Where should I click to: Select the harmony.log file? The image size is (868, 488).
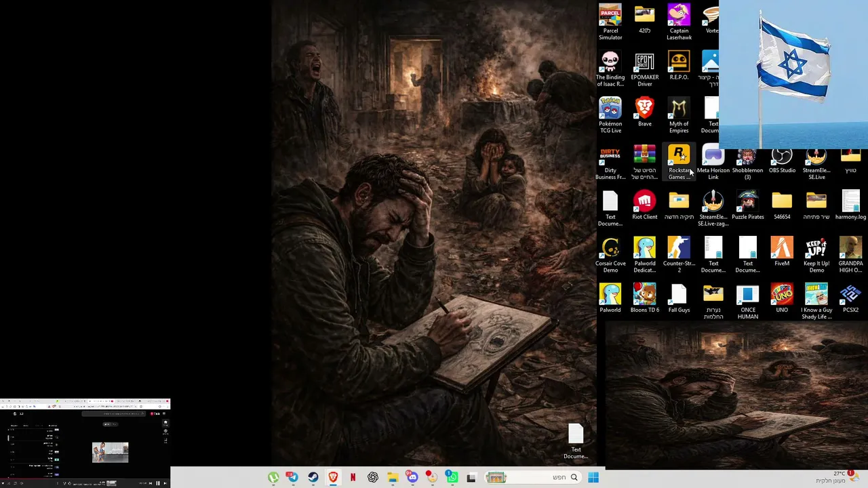point(850,205)
